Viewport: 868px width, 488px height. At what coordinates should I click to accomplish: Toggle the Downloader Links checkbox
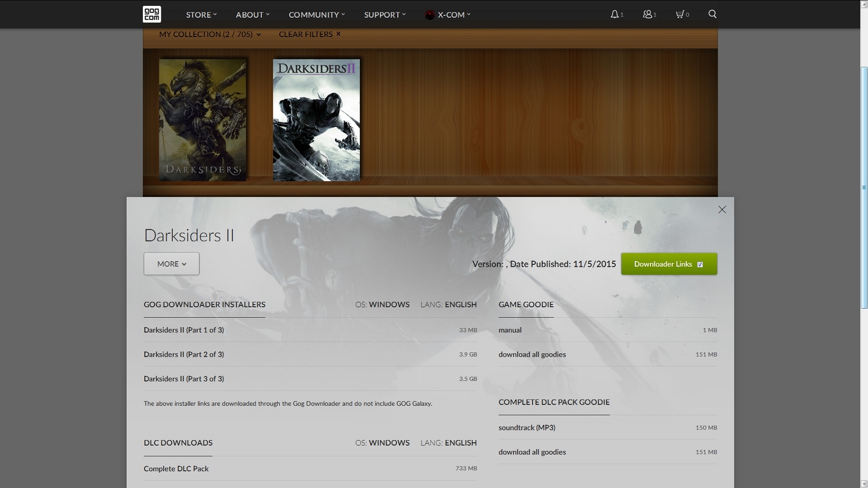click(700, 264)
